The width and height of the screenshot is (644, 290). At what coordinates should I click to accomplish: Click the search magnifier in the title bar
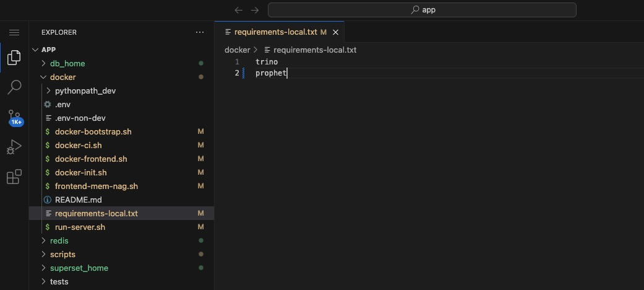point(415,10)
